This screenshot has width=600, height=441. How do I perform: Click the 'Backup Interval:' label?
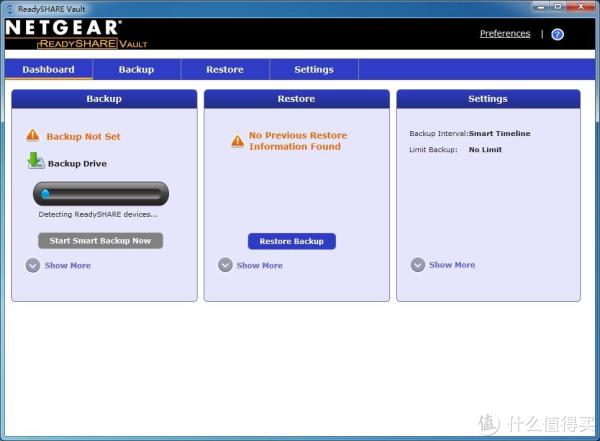click(x=439, y=134)
